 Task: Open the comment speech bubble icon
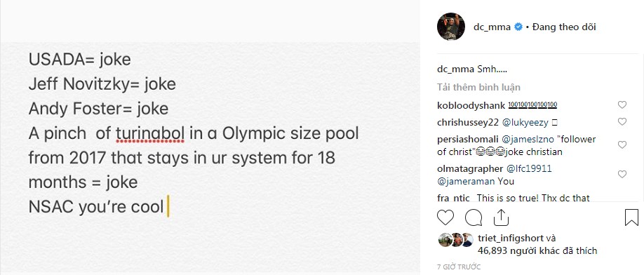474,217
